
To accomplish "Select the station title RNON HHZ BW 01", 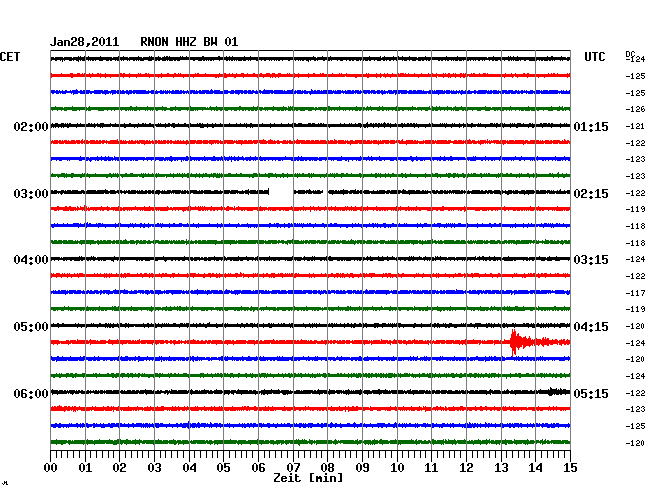I will [189, 42].
